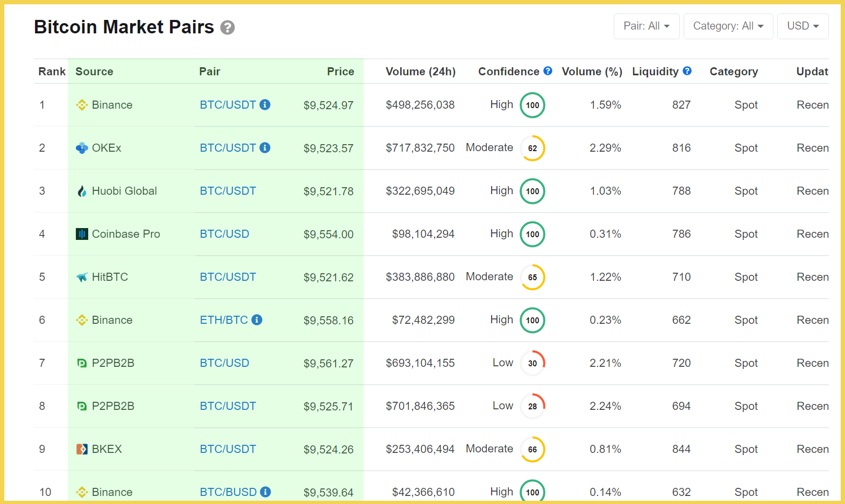Click the Liquidity column help icon
Image resolution: width=845 pixels, height=504 pixels.
point(687,70)
